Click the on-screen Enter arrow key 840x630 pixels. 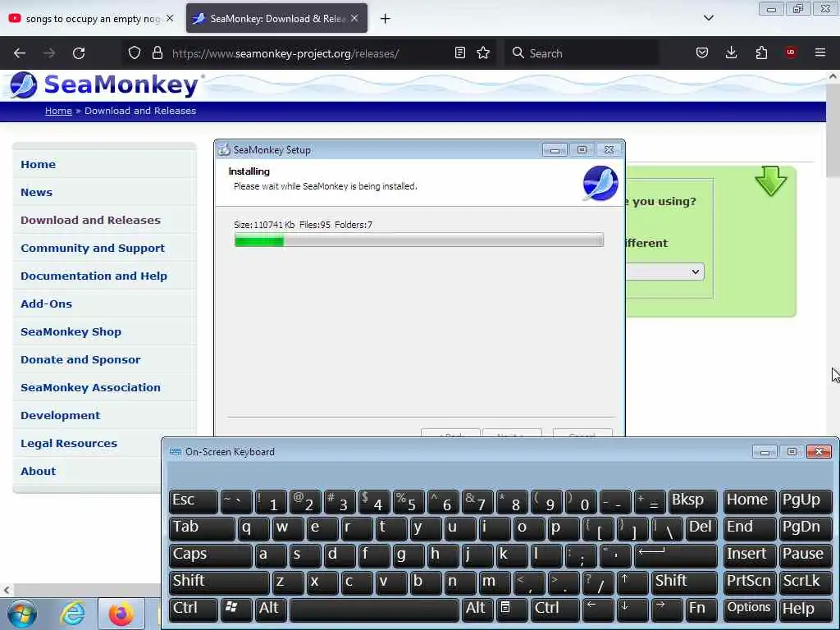676,555
